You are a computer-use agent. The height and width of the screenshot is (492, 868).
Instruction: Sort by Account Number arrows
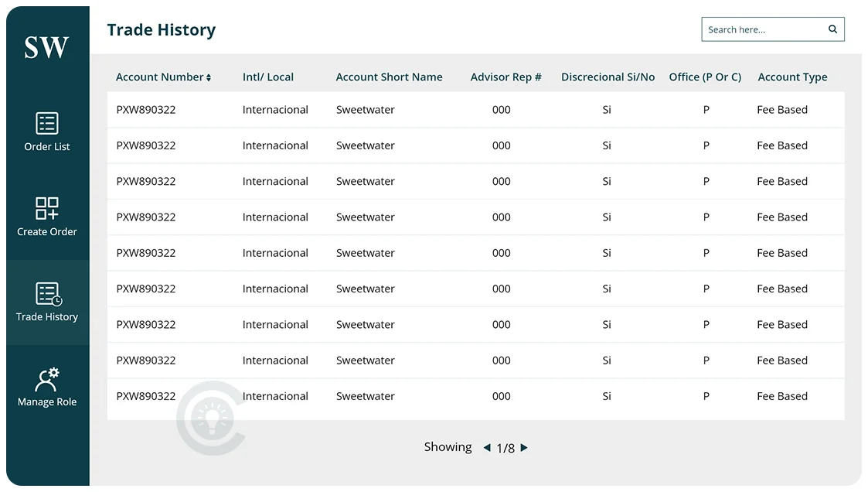(x=209, y=77)
